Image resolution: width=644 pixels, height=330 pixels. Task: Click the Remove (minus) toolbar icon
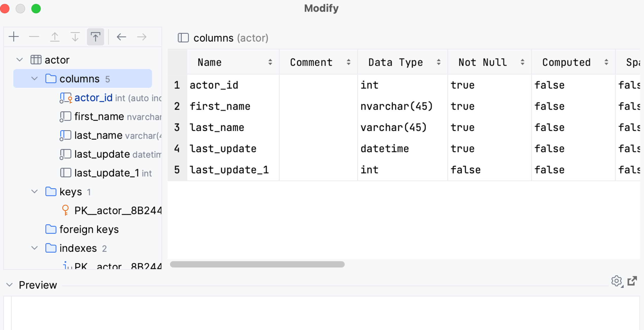[34, 37]
